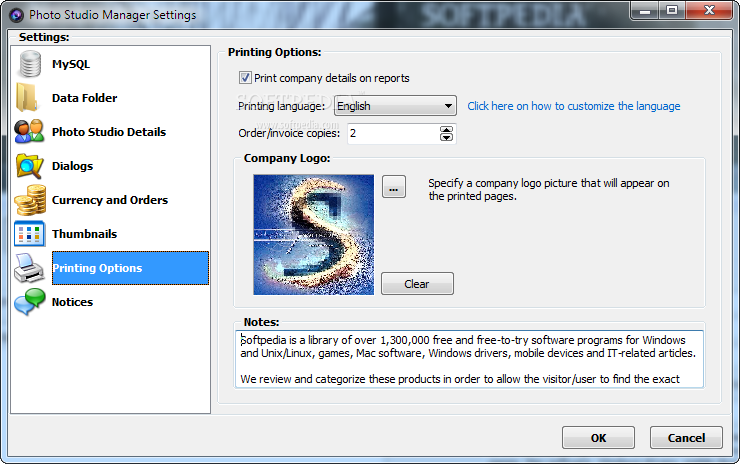Click how to customize the language link
This screenshot has width=740, height=464.
(574, 106)
